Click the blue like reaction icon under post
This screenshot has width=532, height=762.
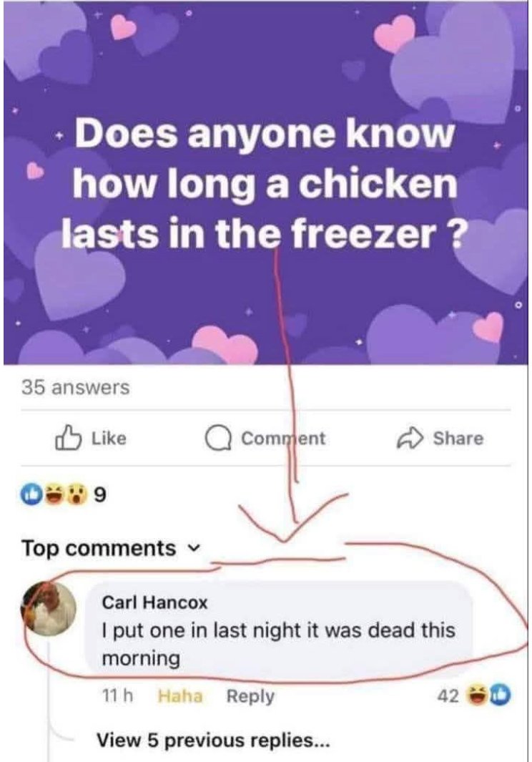click(x=29, y=494)
